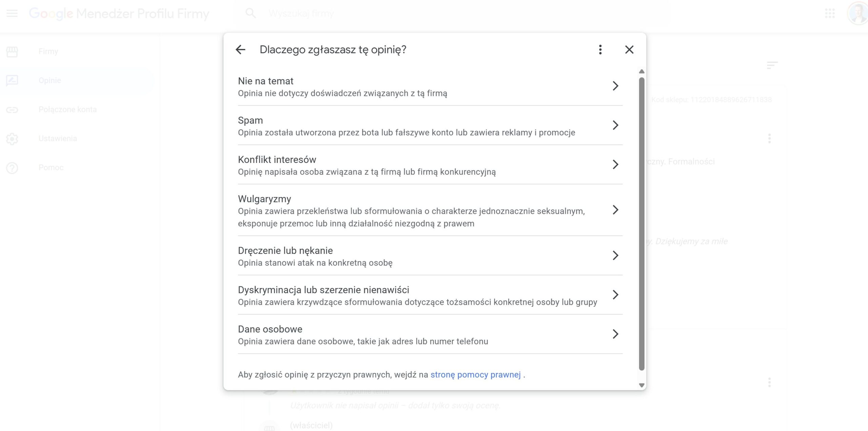The image size is (868, 431).
Task: Expand the "Nie na temat" chevron
Action: (615, 86)
